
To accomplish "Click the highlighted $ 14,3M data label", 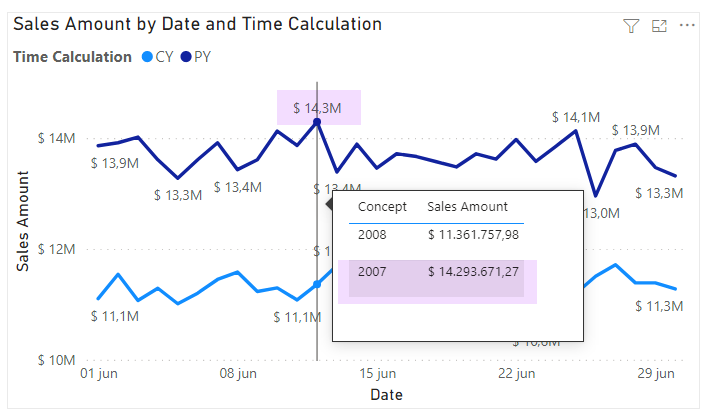I will 319,107.
